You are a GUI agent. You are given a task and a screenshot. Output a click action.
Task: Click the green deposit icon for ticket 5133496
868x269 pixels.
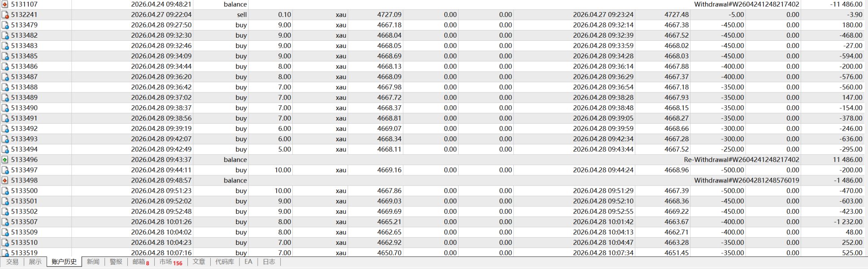5,160
